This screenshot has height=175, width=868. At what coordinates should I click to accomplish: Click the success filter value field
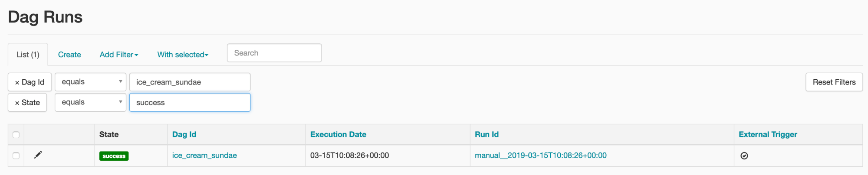[190, 102]
